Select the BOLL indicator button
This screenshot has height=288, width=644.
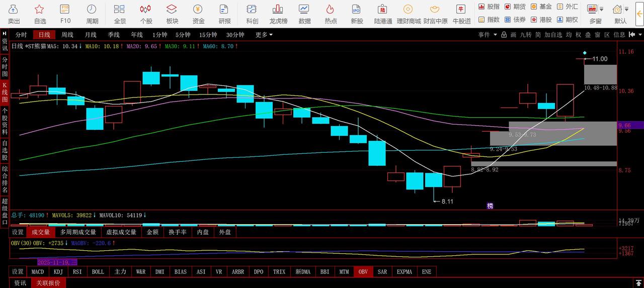click(98, 271)
